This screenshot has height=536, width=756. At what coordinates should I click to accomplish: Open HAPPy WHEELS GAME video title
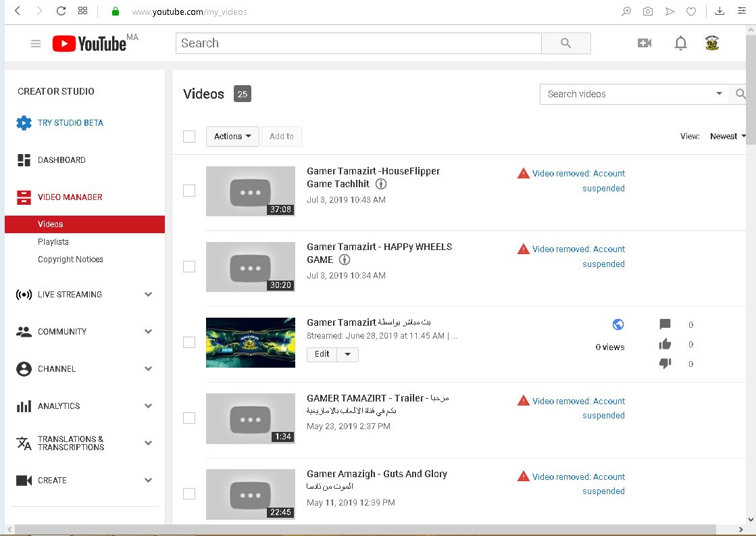380,253
